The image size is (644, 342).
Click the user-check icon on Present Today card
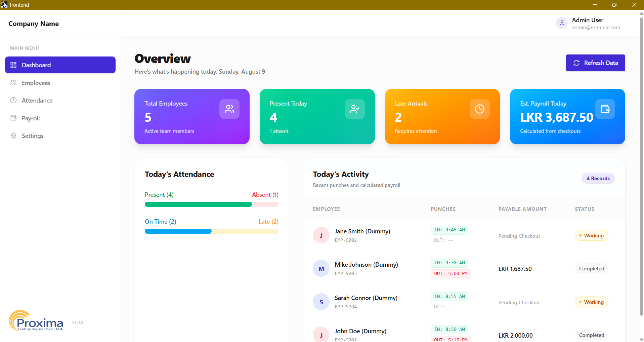(x=355, y=109)
